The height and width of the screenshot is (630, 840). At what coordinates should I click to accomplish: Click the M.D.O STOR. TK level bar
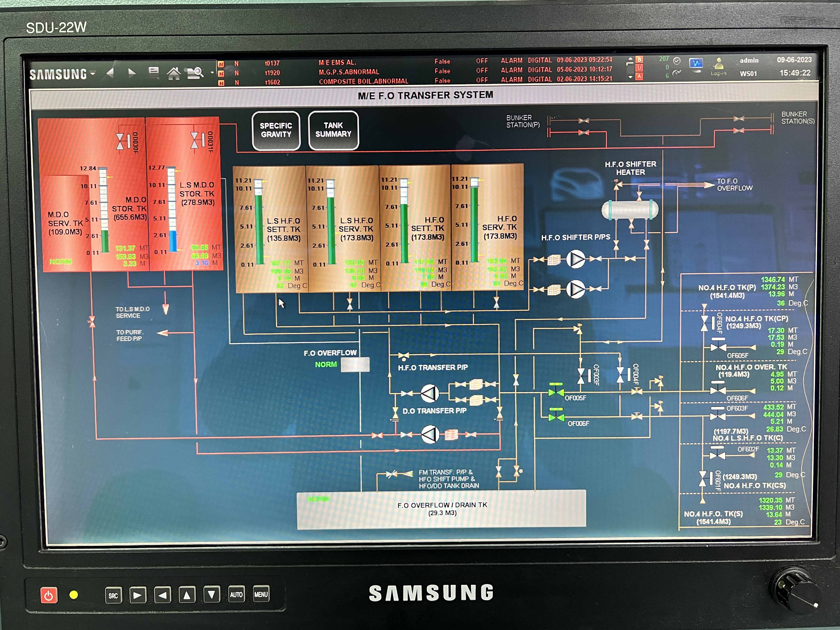pyautogui.click(x=104, y=211)
